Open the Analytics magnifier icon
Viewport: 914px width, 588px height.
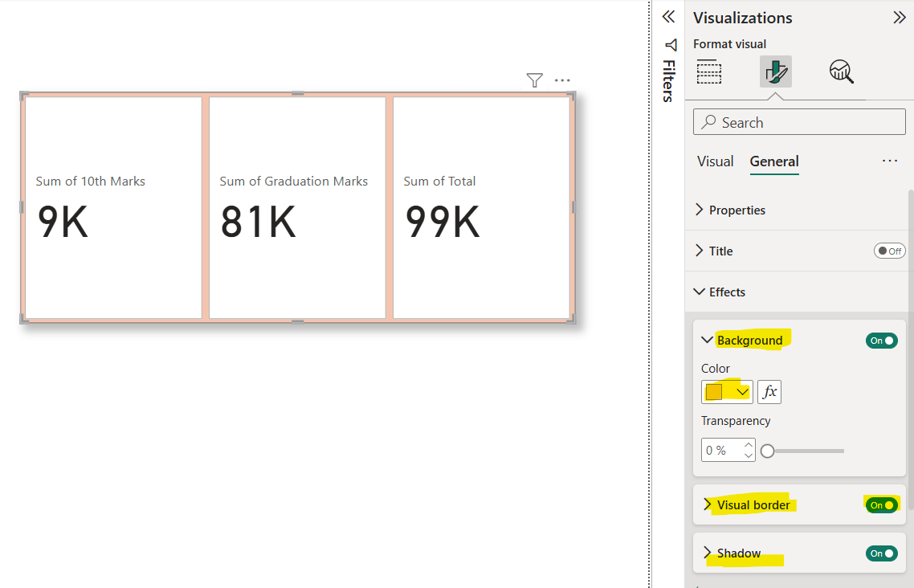(x=841, y=71)
